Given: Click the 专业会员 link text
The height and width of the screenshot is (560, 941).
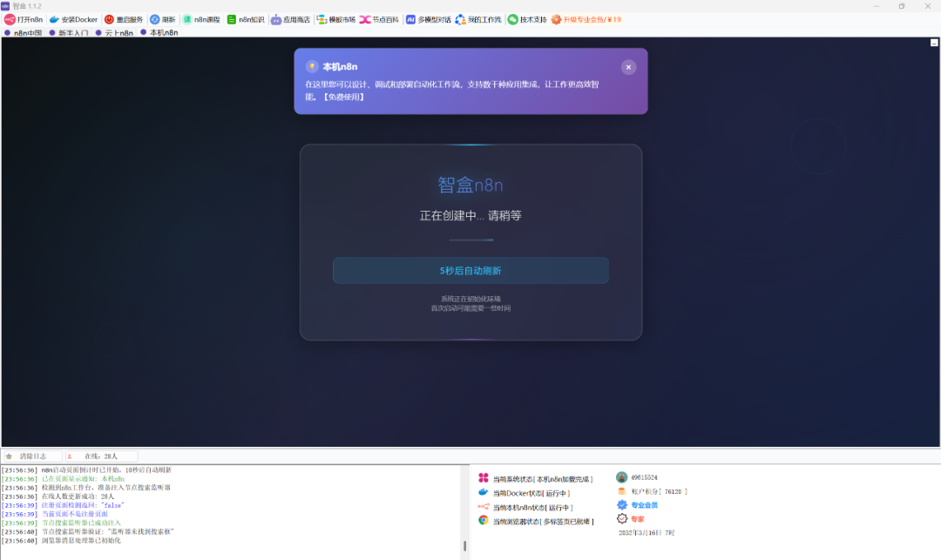Looking at the screenshot, I should [644, 505].
